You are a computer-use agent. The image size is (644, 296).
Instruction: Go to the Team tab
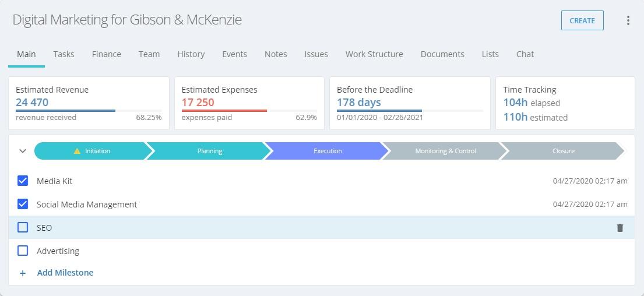pyautogui.click(x=149, y=54)
